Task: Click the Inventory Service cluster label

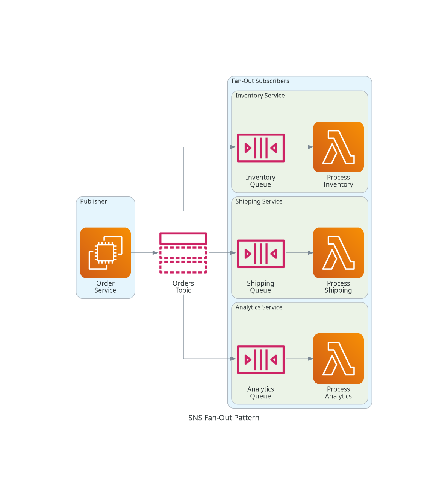Action: (x=260, y=96)
